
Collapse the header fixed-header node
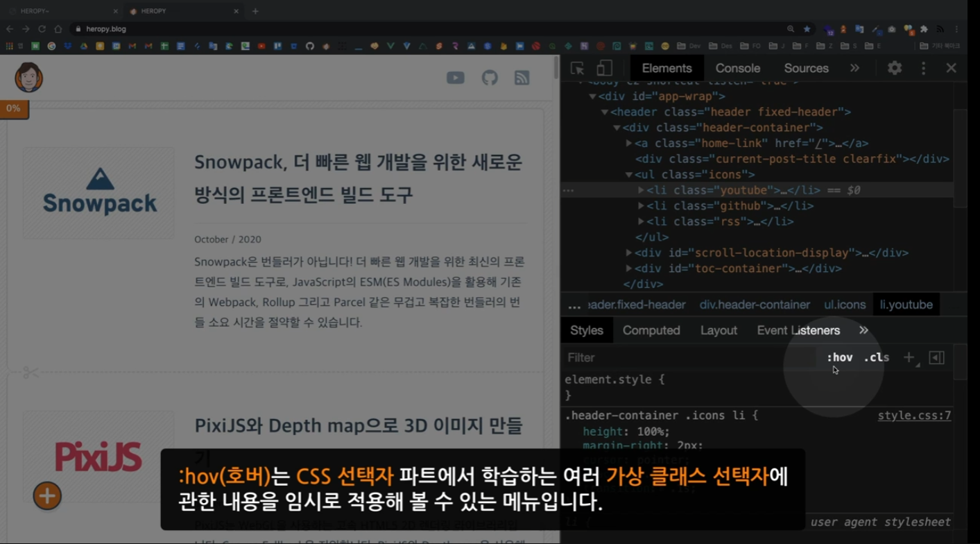point(605,112)
